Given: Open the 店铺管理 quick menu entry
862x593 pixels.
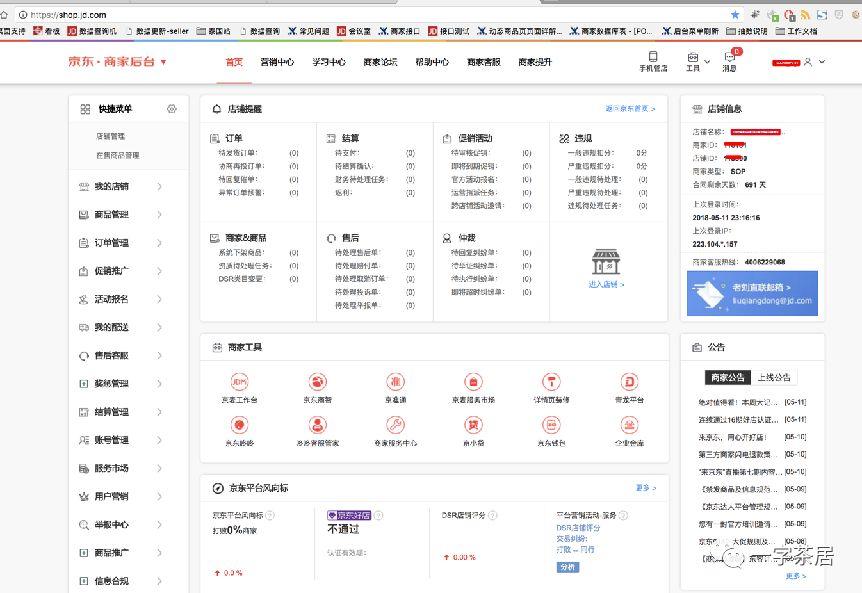Looking at the screenshot, I should pyautogui.click(x=110, y=136).
